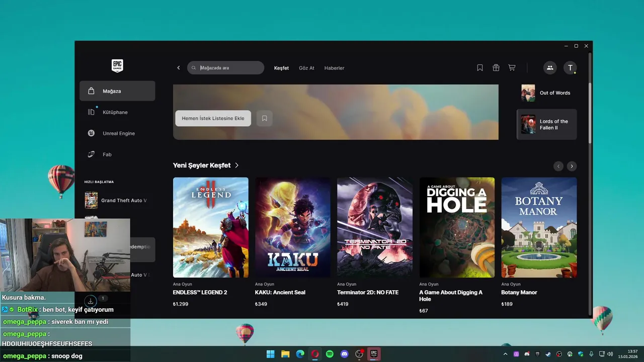
Task: Open the KAKU: Ancient Seal cover image
Action: 293,227
